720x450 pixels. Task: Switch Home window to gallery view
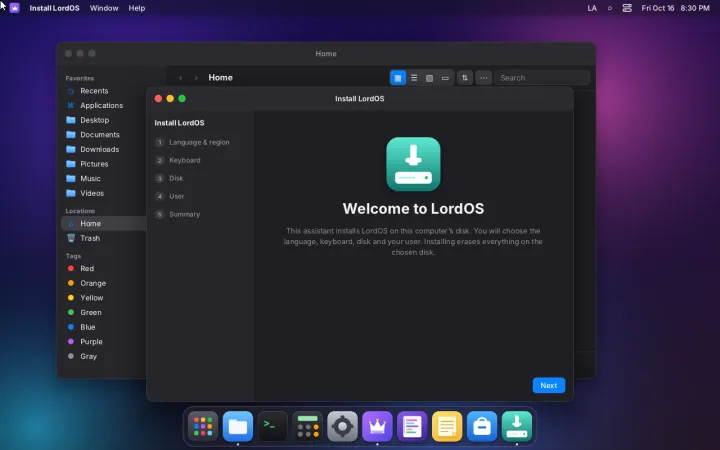pos(445,78)
